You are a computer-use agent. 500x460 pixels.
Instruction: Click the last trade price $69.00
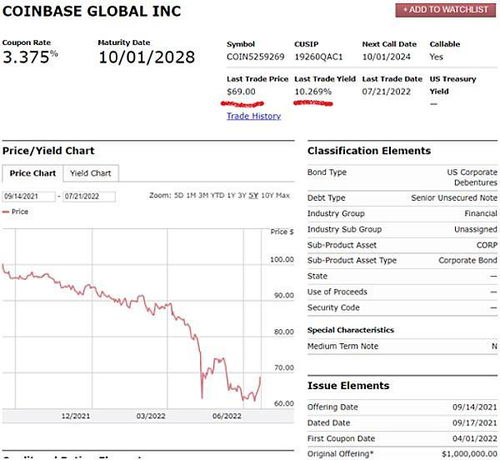tap(241, 92)
